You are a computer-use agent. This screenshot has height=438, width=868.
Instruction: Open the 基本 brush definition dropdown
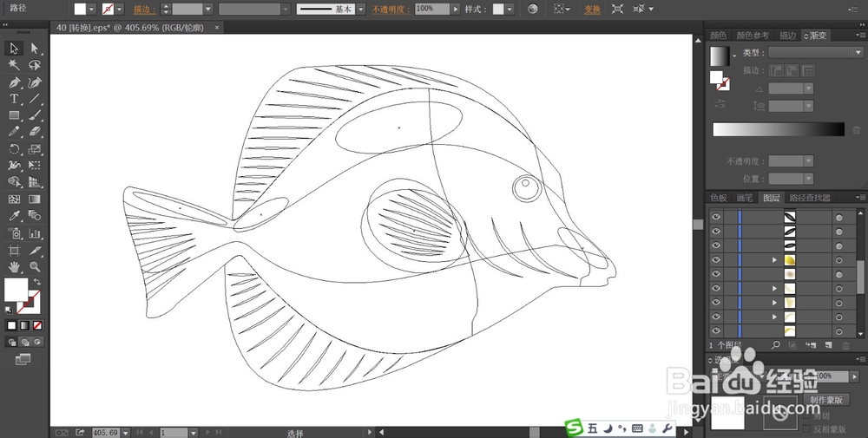360,9
